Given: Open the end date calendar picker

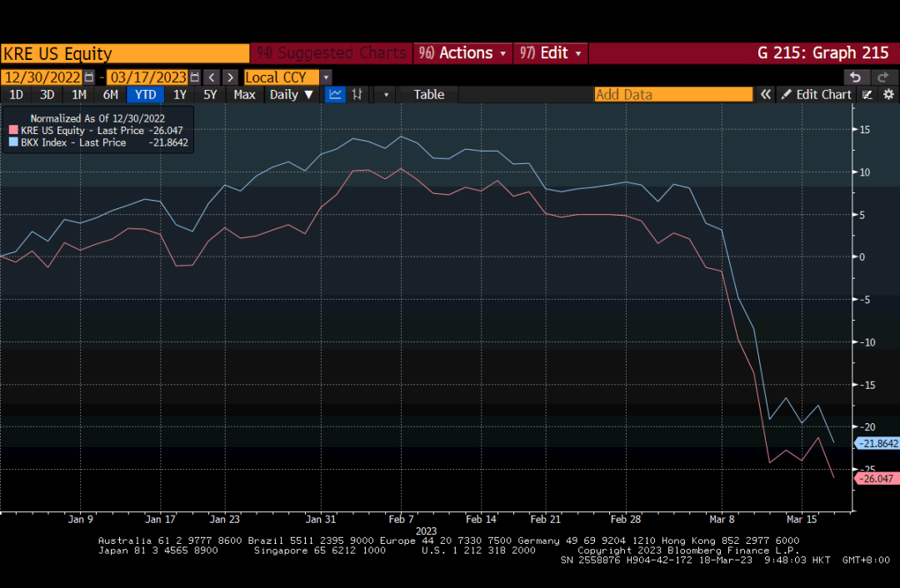Looking at the screenshot, I should tap(194, 77).
